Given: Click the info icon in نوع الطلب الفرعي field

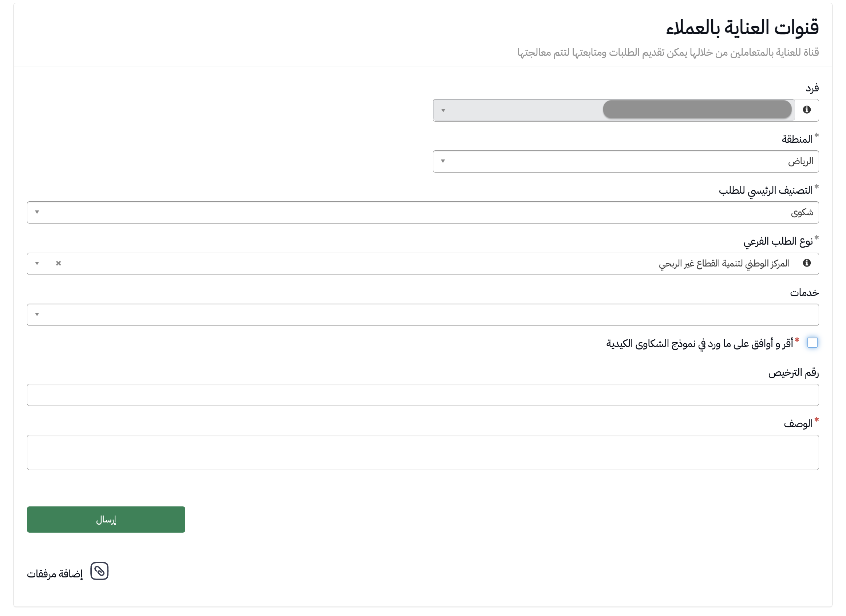Looking at the screenshot, I should (x=807, y=264).
